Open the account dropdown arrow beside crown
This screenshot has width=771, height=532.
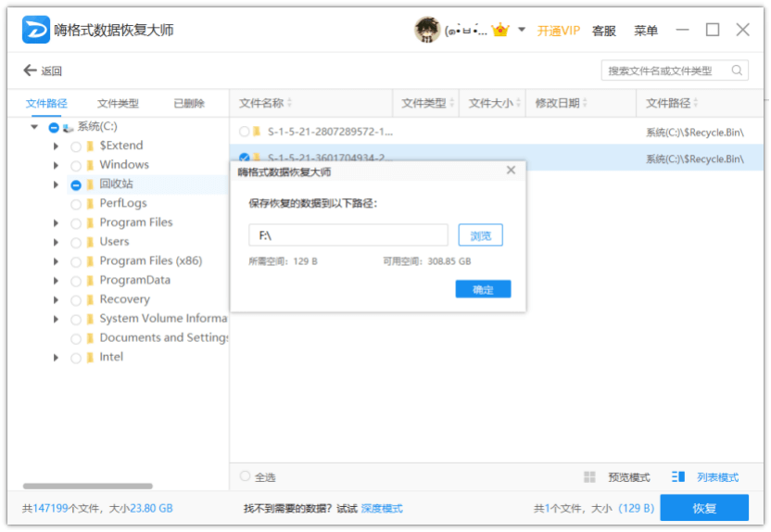[522, 30]
